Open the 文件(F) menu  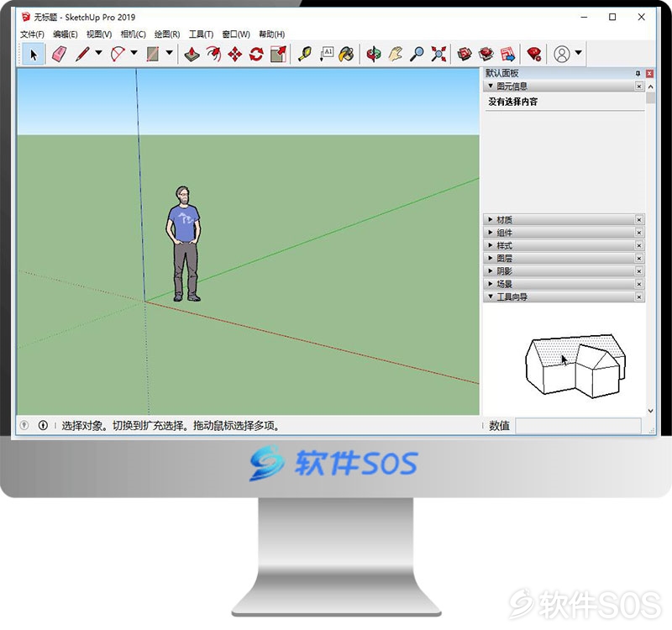[x=32, y=34]
